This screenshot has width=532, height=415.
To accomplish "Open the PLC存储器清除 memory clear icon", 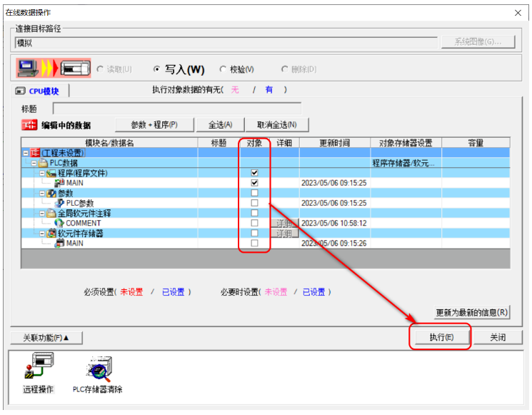I will point(99,369).
